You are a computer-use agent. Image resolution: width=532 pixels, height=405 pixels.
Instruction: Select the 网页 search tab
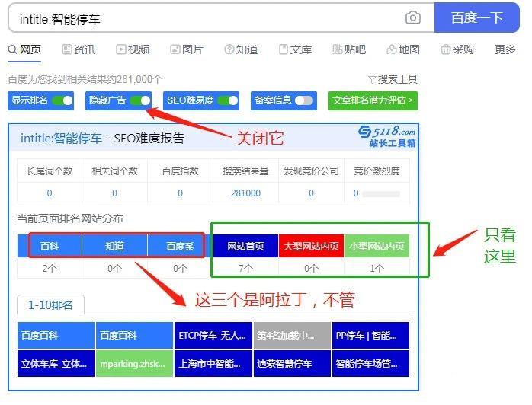point(24,49)
